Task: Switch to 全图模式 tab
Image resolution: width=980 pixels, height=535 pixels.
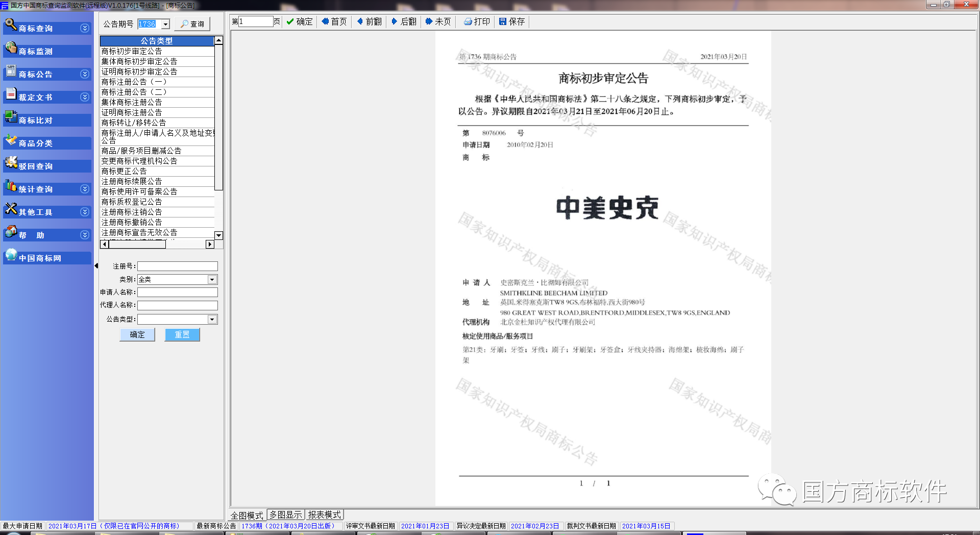Action: (247, 515)
